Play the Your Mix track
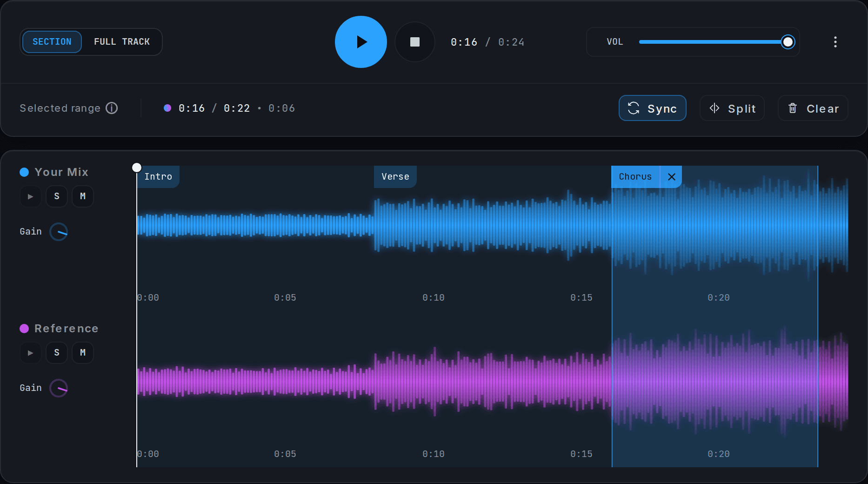Viewport: 868px width, 484px height. pyautogui.click(x=31, y=196)
